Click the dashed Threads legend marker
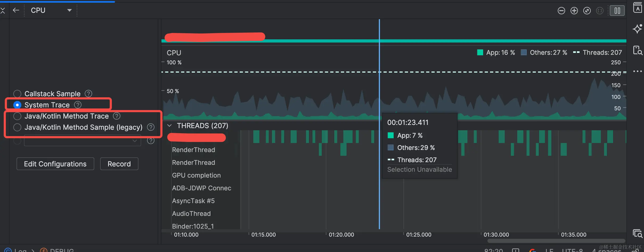 [x=576, y=52]
